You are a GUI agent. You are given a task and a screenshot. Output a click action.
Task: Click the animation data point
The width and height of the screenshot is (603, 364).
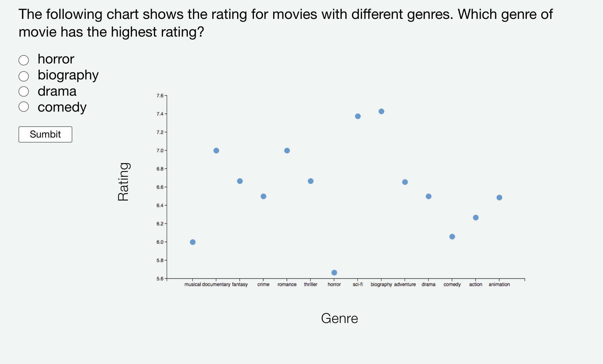coord(499,197)
